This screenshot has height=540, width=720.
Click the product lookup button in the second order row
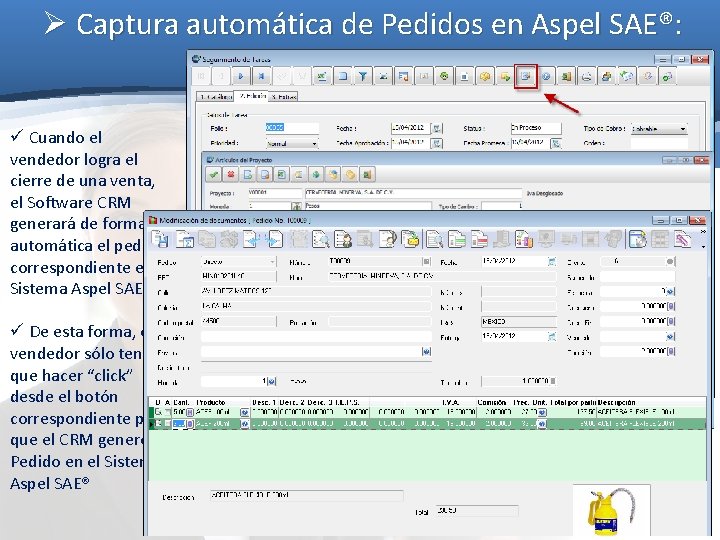tap(244, 424)
